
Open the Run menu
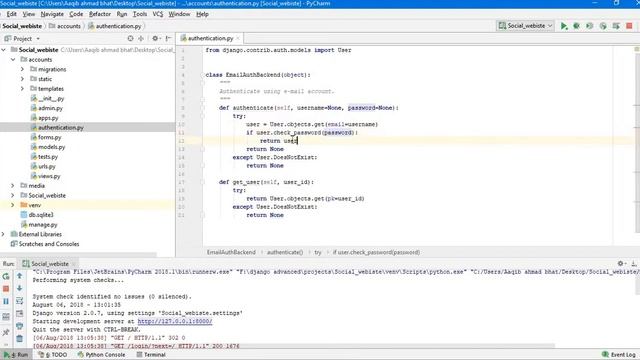tap(122, 14)
